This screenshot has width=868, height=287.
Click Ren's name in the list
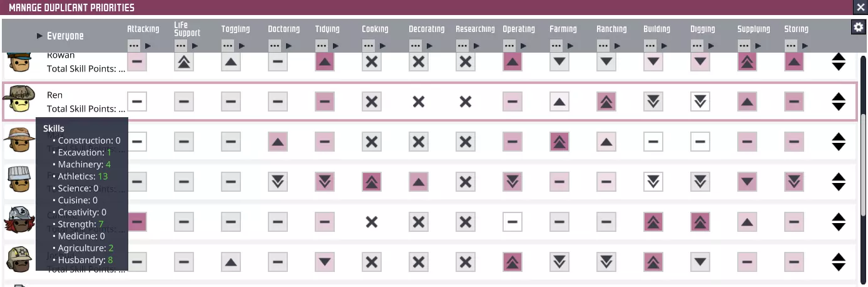(54, 95)
